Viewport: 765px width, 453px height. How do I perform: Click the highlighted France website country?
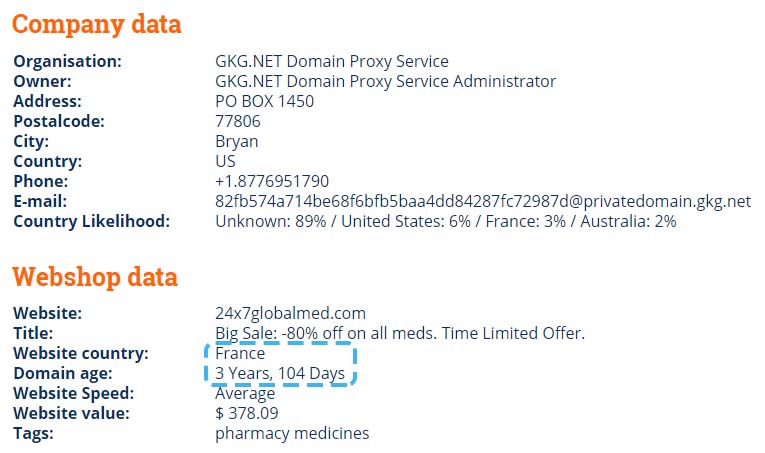click(240, 353)
